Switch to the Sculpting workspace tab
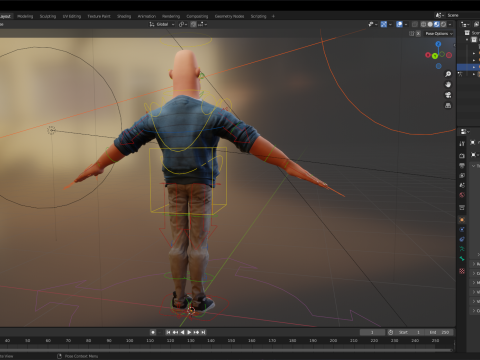 [x=48, y=16]
